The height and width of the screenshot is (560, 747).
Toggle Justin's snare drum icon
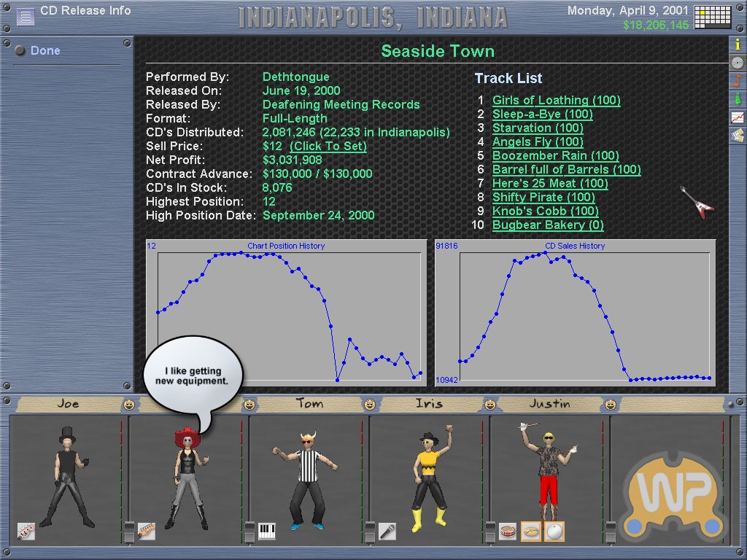508,531
